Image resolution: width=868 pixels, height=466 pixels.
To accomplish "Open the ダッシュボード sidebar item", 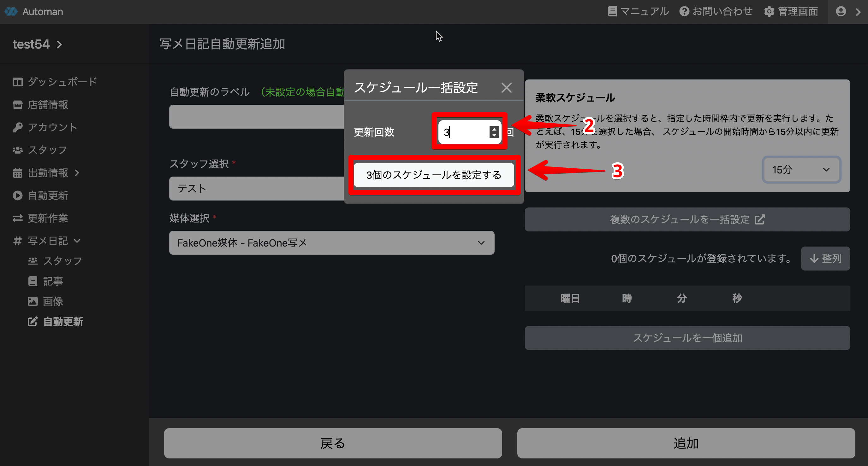I will (x=62, y=82).
